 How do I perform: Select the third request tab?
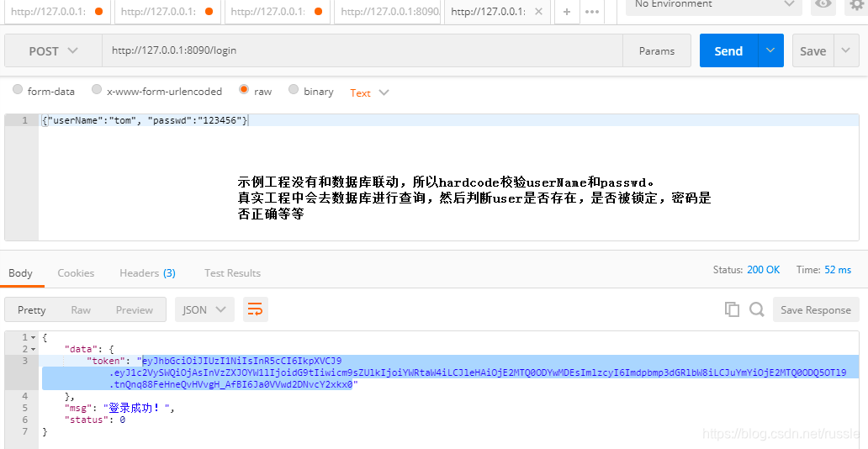[276, 12]
